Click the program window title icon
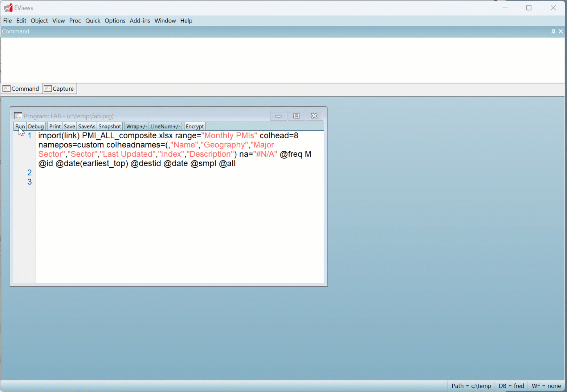Viewport: 567px width, 392px height. [18, 116]
